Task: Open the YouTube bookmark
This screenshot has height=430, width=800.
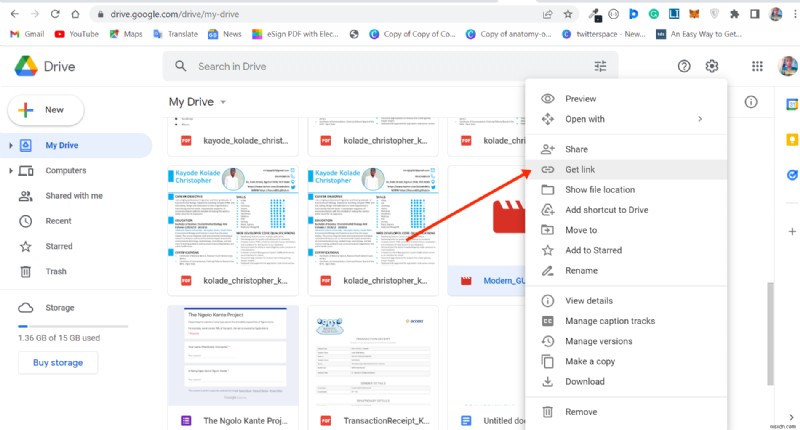Action: 77,34
